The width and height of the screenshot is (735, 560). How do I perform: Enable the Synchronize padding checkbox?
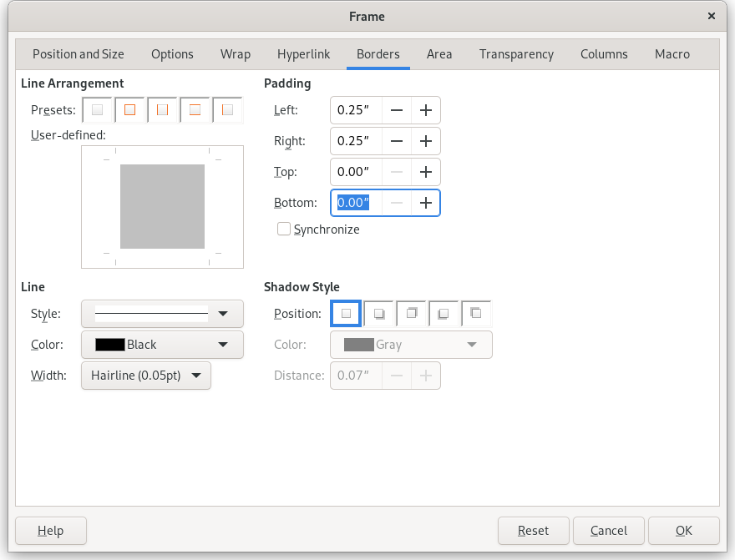point(284,230)
